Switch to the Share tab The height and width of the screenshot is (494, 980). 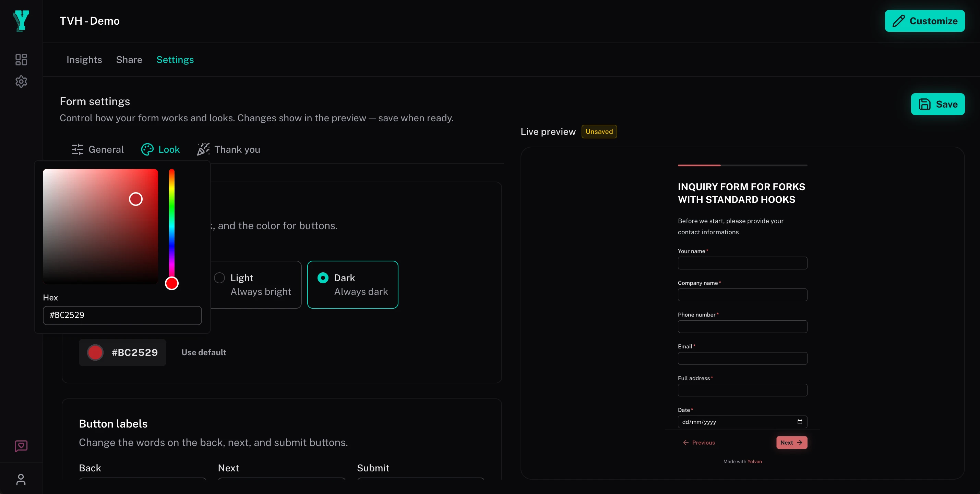click(129, 60)
